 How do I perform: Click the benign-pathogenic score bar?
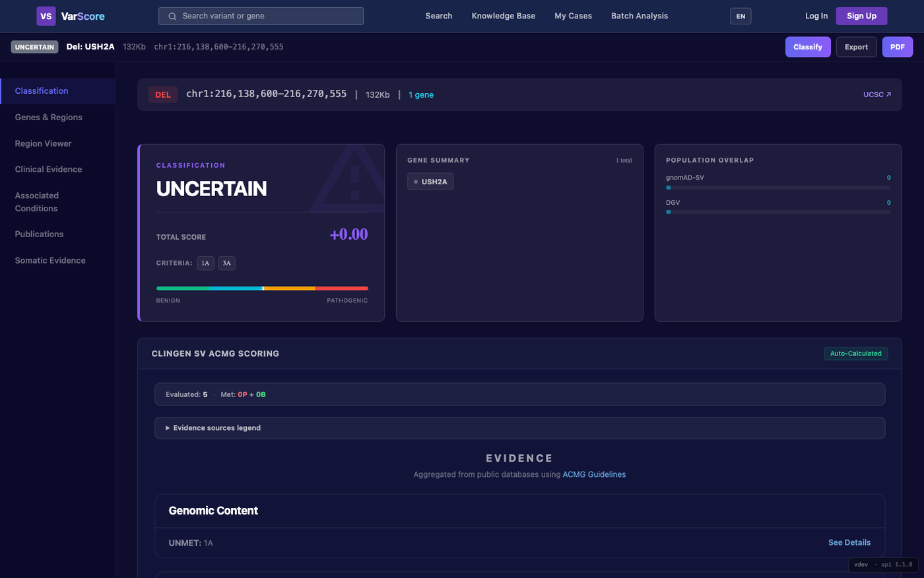(262, 288)
